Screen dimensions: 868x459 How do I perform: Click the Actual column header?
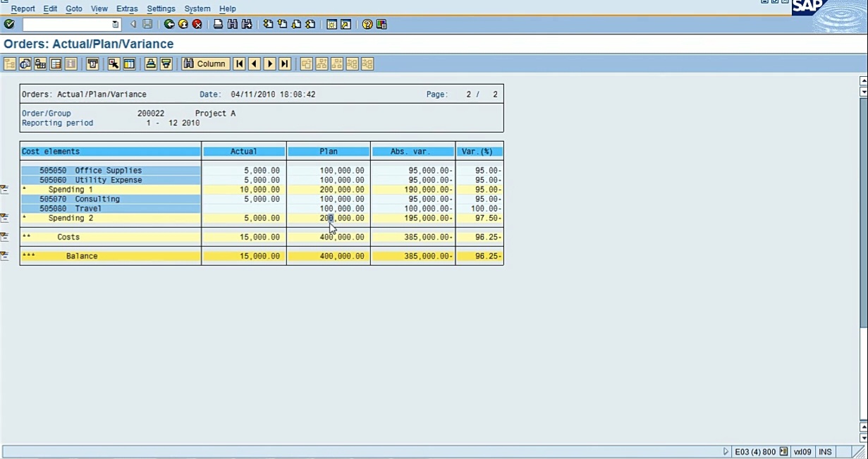[244, 152]
